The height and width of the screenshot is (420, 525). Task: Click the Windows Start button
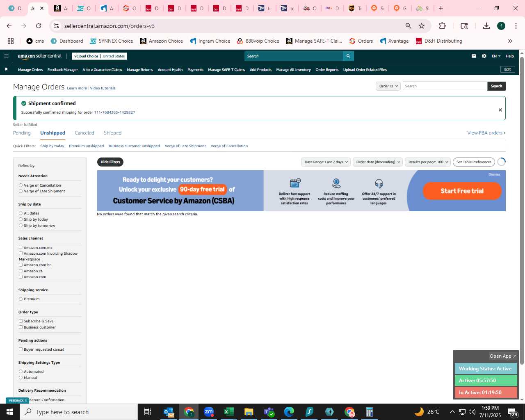coord(10,412)
